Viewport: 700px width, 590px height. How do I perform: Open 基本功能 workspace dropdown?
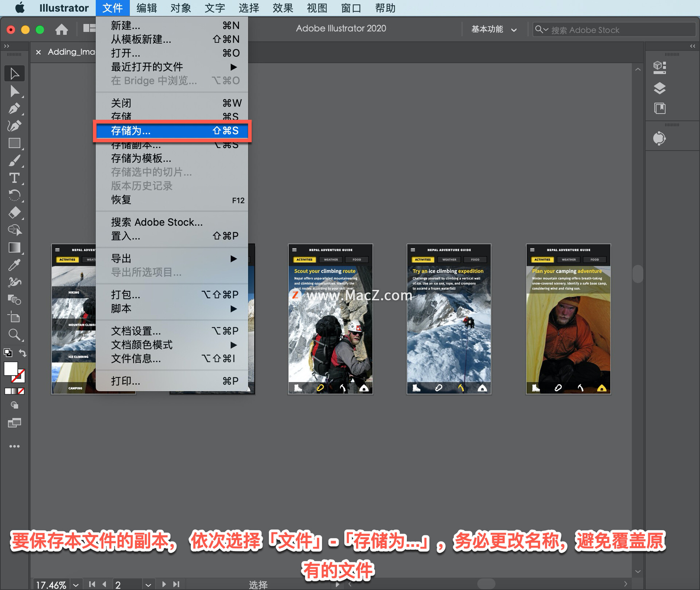pyautogui.click(x=494, y=30)
